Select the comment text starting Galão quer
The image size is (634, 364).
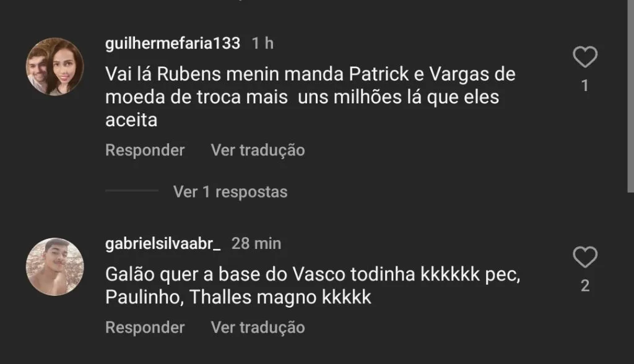(x=313, y=286)
